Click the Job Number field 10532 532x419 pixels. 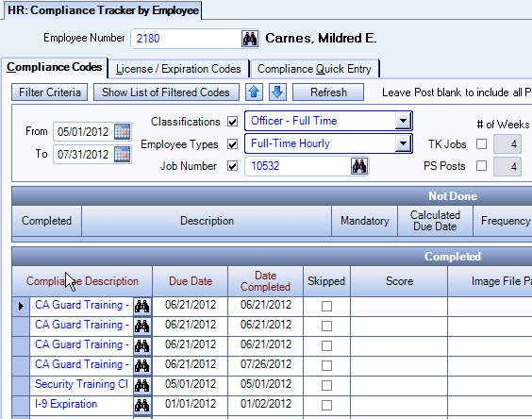point(297,166)
